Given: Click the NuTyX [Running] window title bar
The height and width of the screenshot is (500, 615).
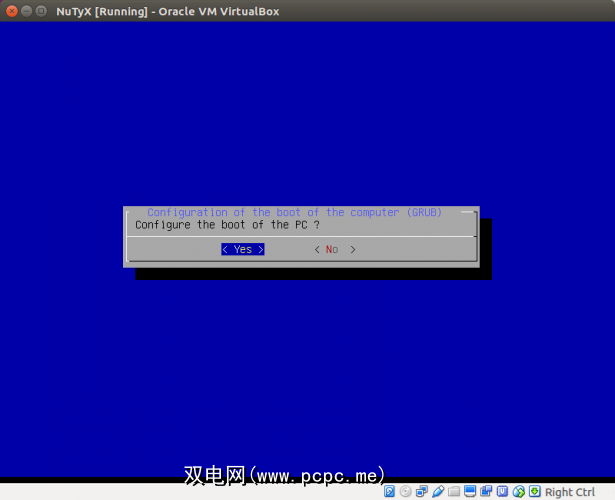Looking at the screenshot, I should (308, 11).
